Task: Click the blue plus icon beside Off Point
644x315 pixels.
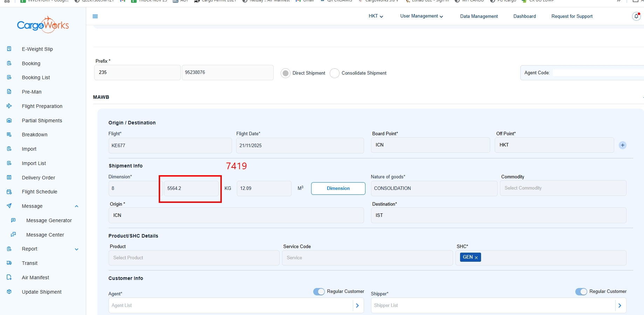Action: 622,145
